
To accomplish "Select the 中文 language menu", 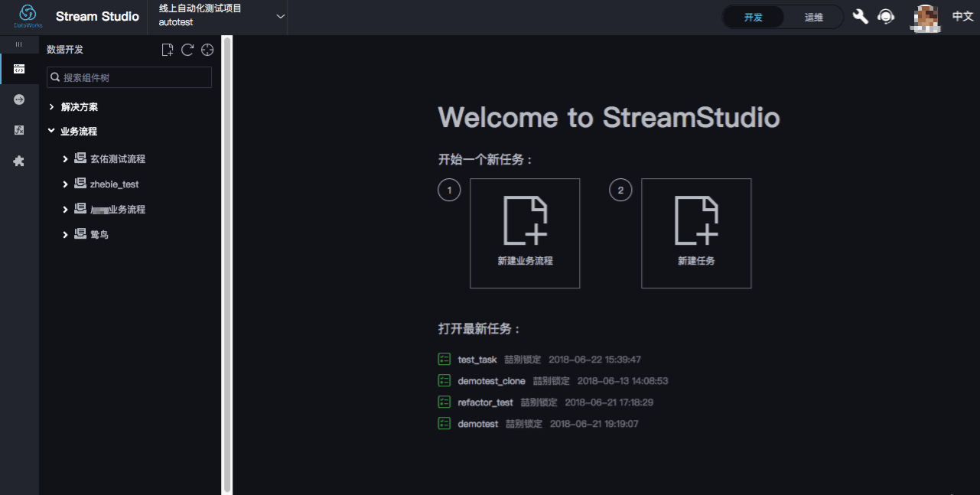I will 962,16.
